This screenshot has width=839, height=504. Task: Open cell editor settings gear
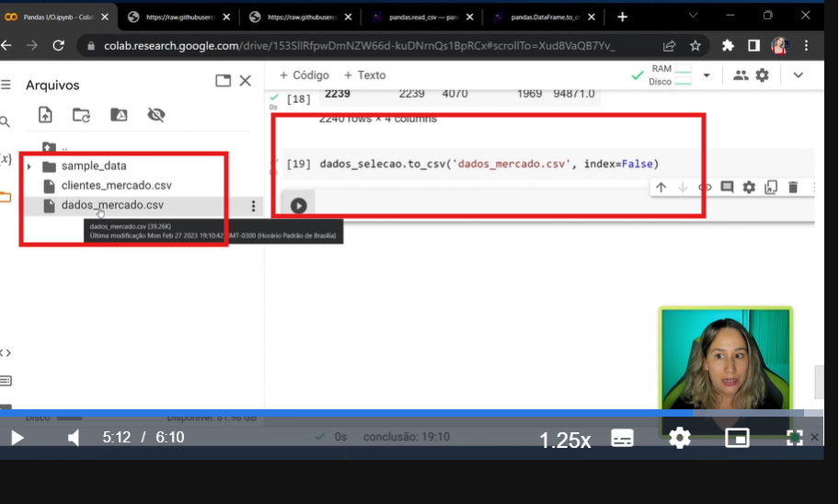(749, 188)
